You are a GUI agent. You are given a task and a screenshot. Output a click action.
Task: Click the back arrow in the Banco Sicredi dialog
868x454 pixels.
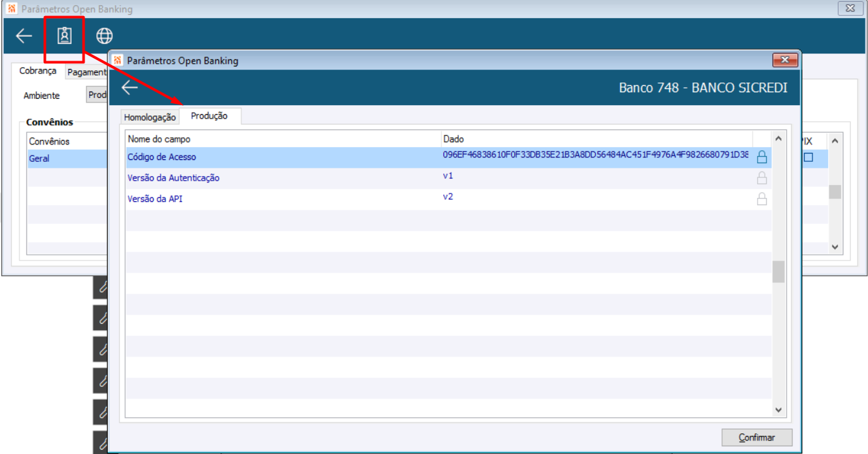pos(130,88)
